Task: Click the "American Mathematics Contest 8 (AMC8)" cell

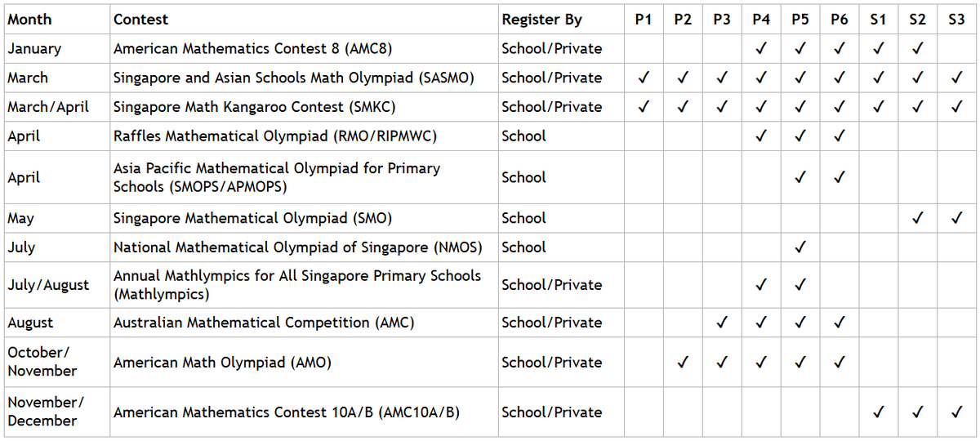Action: tap(252, 48)
